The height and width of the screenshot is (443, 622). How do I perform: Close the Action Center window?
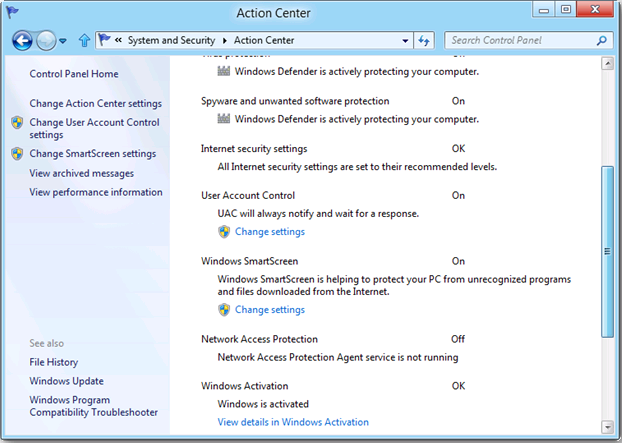point(595,10)
